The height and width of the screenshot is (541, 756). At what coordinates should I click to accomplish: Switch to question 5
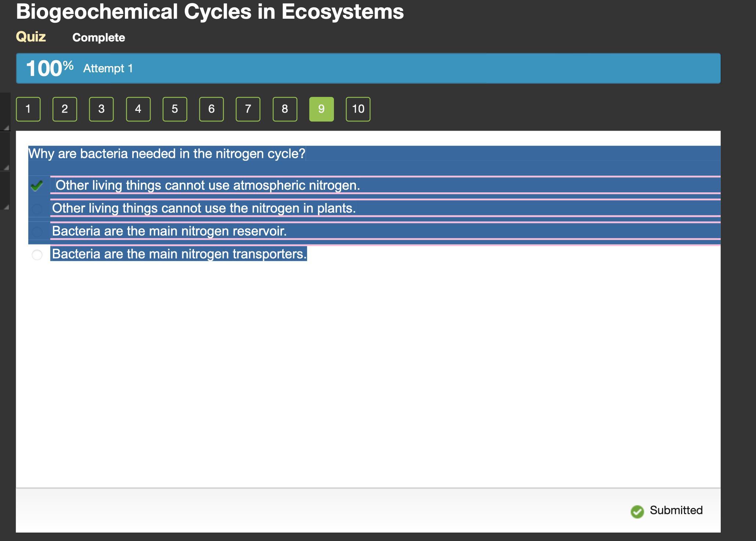point(175,109)
